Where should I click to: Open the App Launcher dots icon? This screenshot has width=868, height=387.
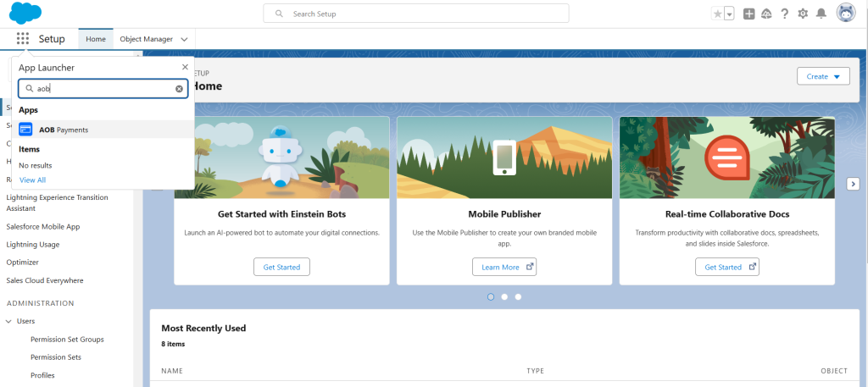(x=23, y=39)
